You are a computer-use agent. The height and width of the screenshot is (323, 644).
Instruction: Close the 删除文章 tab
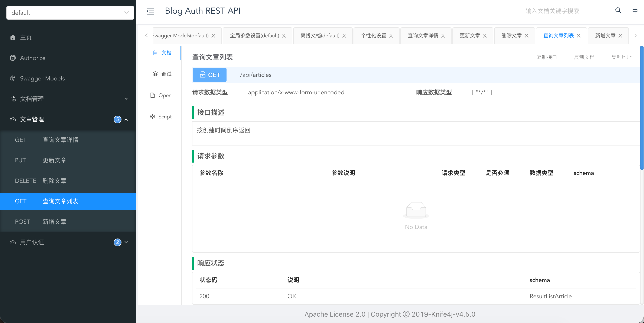527,36
